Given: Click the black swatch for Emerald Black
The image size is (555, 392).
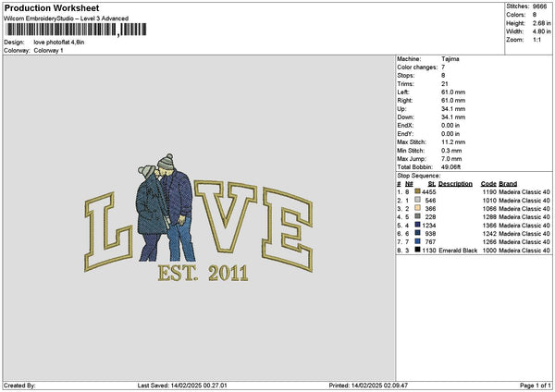Looking at the screenshot, I should pos(418,250).
